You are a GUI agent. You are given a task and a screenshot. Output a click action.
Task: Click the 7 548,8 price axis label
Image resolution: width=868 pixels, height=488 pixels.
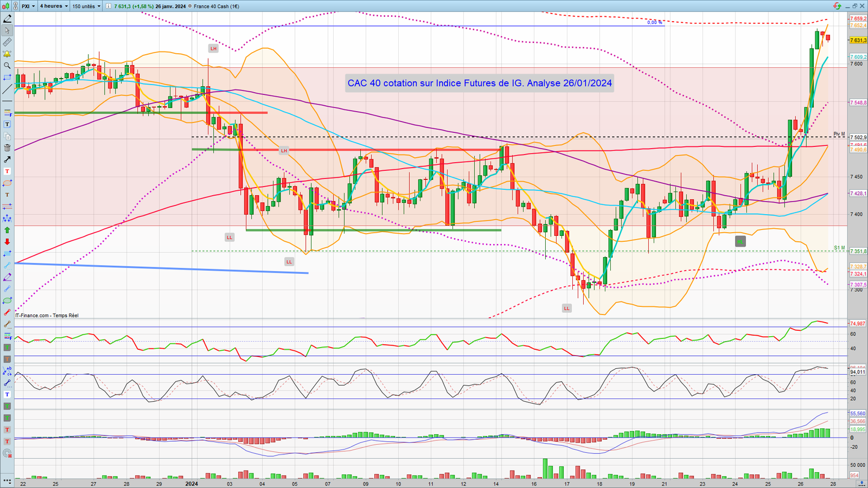(858, 102)
